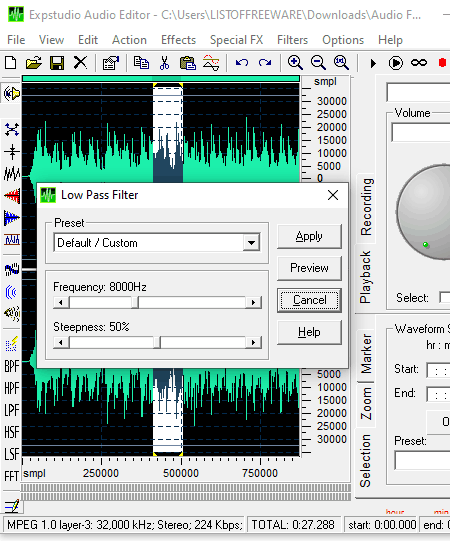Select the HPF high pass filter tool
Viewport: 450px width, 541px height.
11,388
